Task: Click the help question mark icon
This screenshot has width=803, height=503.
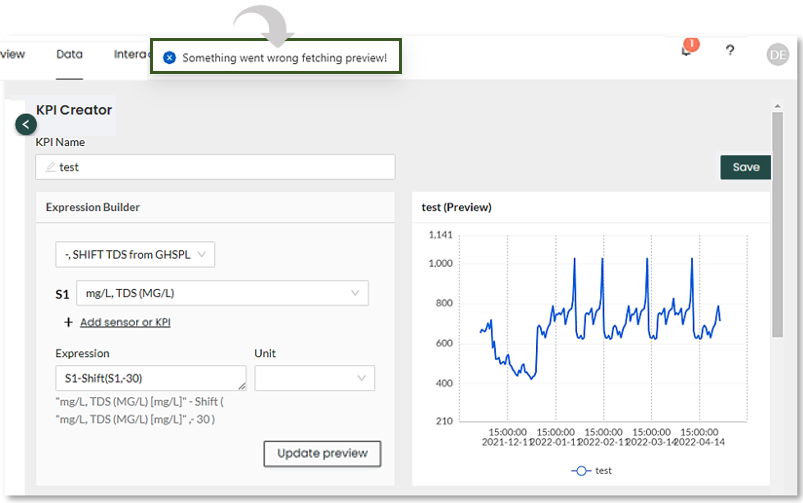Action: pos(731,51)
